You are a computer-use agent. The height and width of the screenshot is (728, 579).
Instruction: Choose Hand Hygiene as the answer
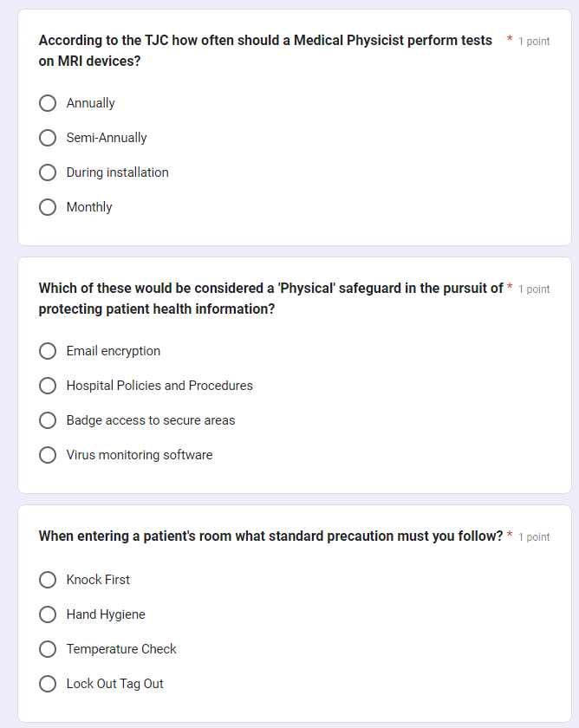coord(49,614)
